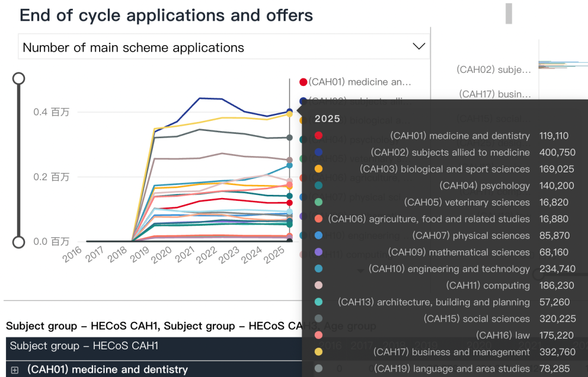Select the (CAH01) medicine and dentistry row label
The width and height of the screenshot is (588, 377).
[x=107, y=370]
